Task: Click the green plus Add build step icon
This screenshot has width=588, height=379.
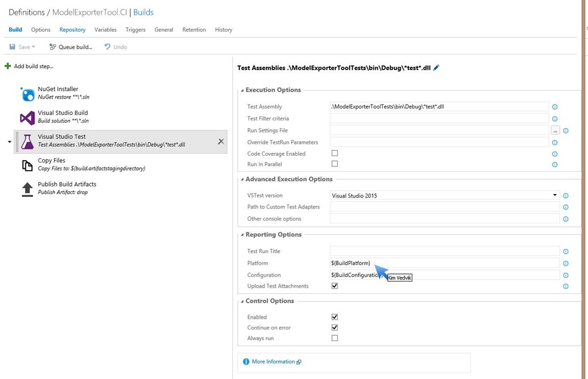Action: point(7,66)
